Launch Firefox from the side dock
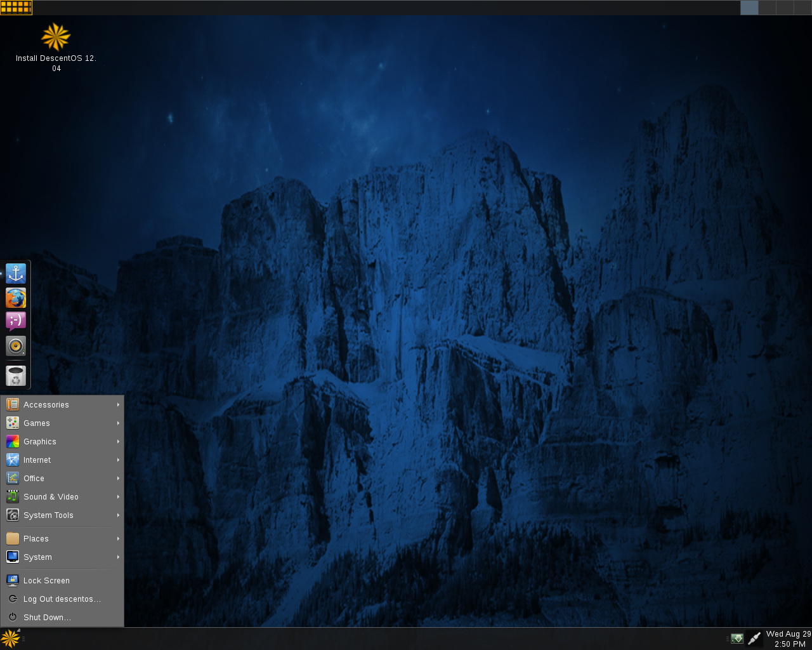812x650 pixels. (16, 298)
